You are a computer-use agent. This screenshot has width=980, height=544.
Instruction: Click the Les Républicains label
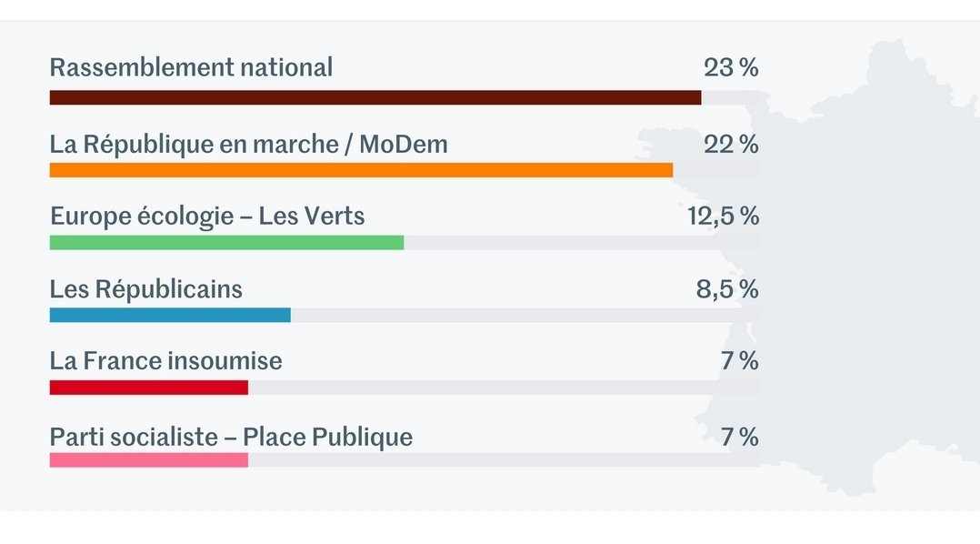click(x=146, y=289)
